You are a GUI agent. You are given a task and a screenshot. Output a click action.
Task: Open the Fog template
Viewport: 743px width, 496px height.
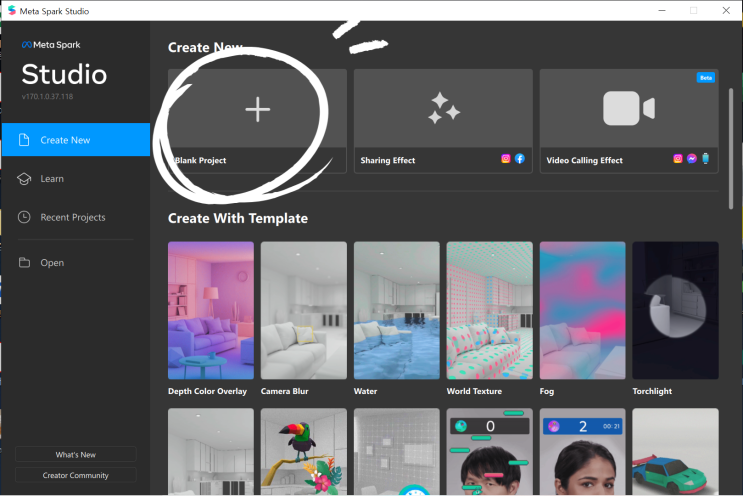[x=582, y=310]
